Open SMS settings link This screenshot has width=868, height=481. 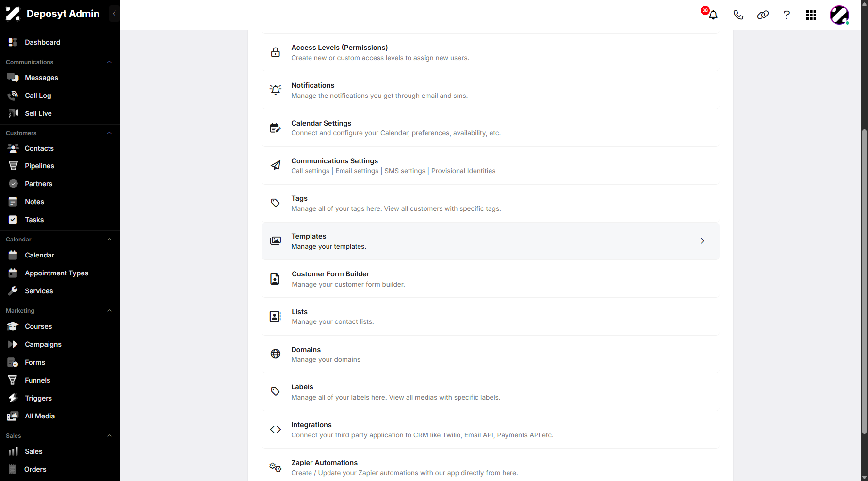tap(405, 171)
